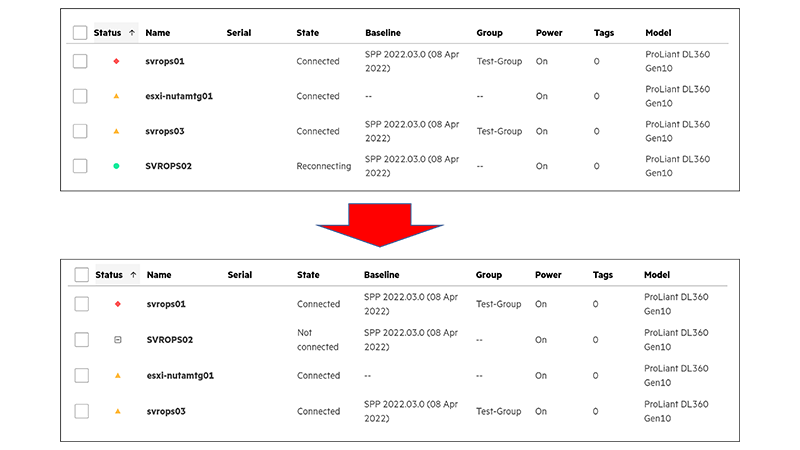
Task: Tick the select-all checkbox in top table header
Action: click(80, 33)
